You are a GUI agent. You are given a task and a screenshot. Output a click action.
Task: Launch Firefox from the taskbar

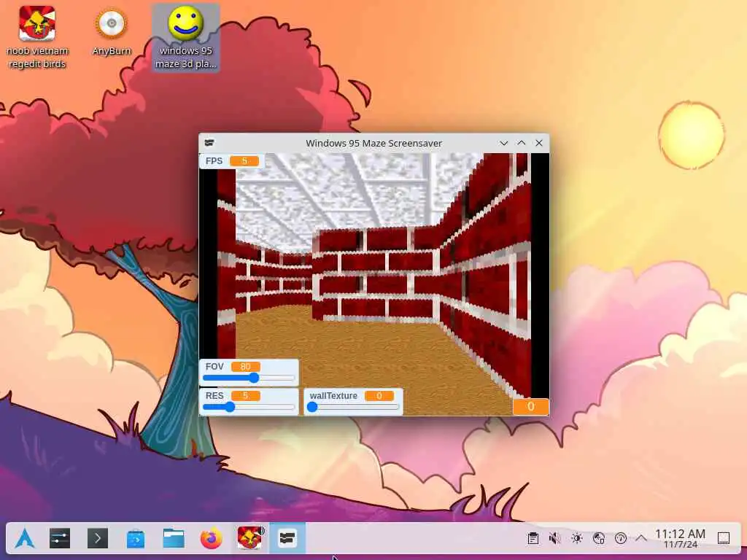click(x=211, y=539)
